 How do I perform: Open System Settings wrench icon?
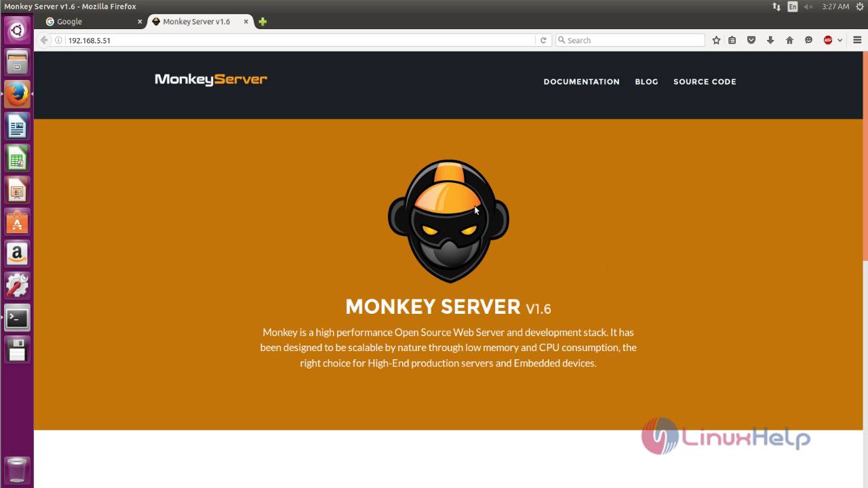[x=17, y=286]
